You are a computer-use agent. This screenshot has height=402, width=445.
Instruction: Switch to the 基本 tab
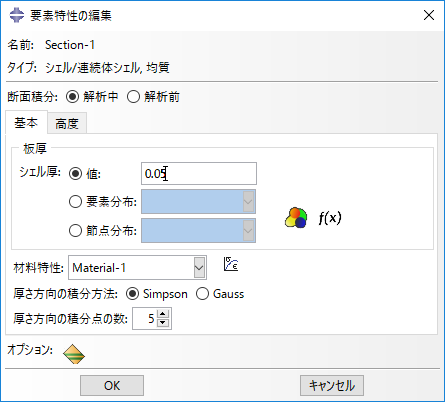click(x=26, y=123)
